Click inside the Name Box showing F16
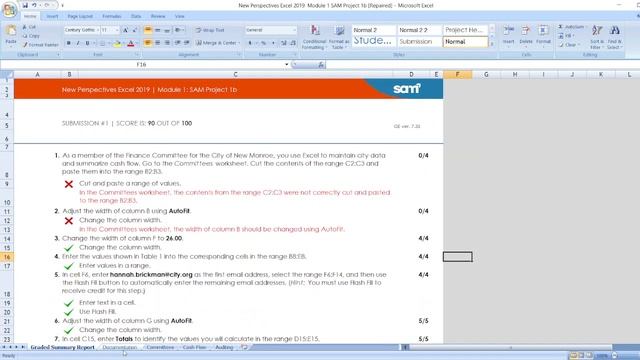640x360 pixels. point(142,64)
